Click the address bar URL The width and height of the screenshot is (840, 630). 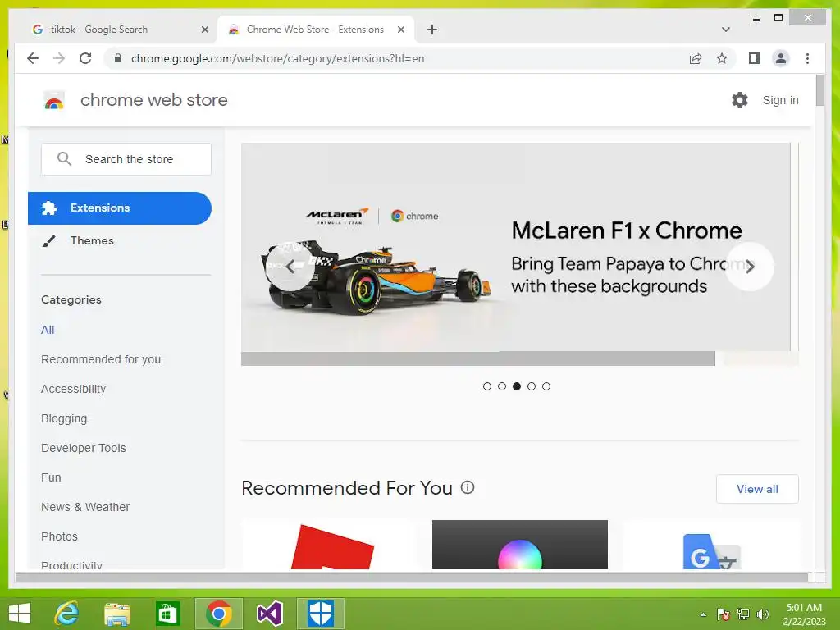277,58
